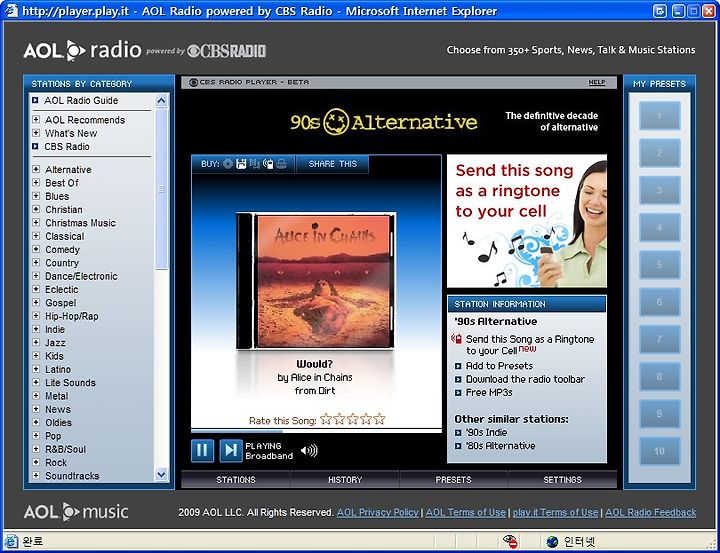Viewport: 720px width, 553px height.
Task: Open the Share This panel
Action: 332,164
